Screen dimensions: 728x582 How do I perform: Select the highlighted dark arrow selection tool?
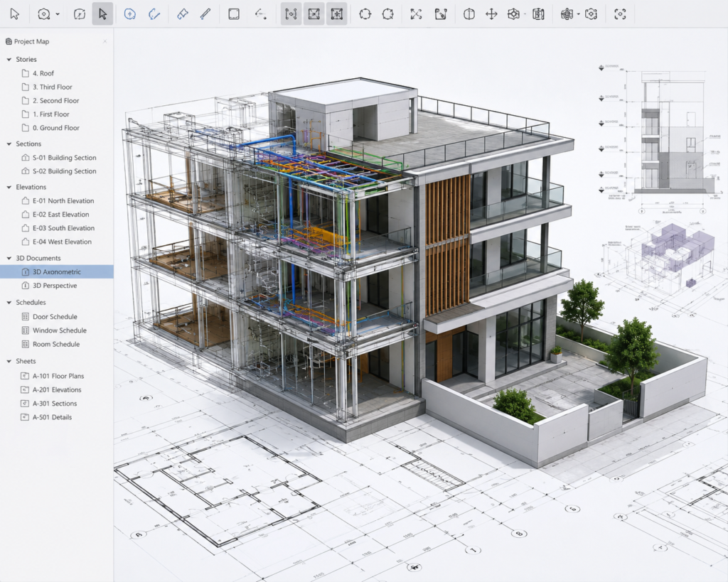pos(102,14)
